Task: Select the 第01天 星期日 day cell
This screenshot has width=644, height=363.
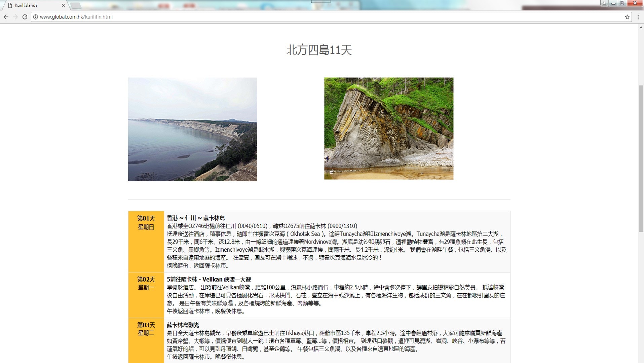Action: pyautogui.click(x=146, y=241)
